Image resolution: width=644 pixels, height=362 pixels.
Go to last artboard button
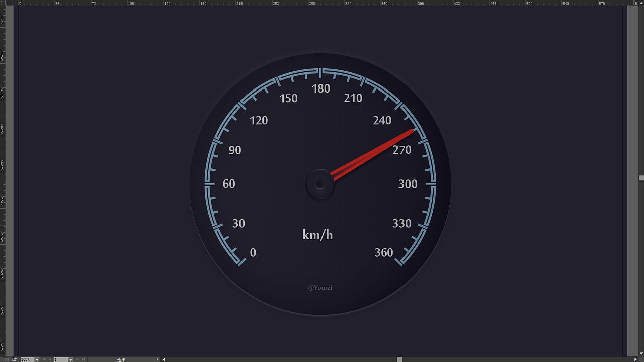(x=83, y=359)
